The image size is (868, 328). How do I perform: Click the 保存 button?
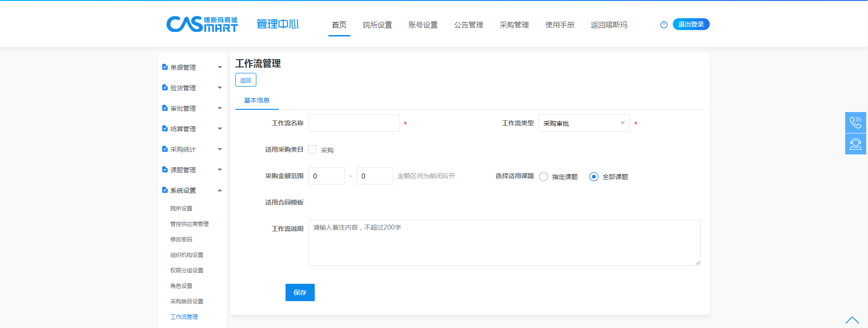pos(300,292)
